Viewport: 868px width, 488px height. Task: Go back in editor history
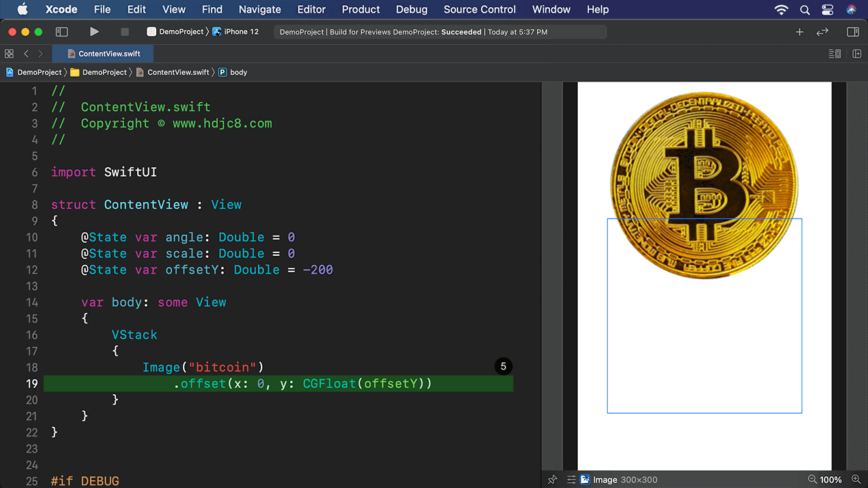coord(26,53)
